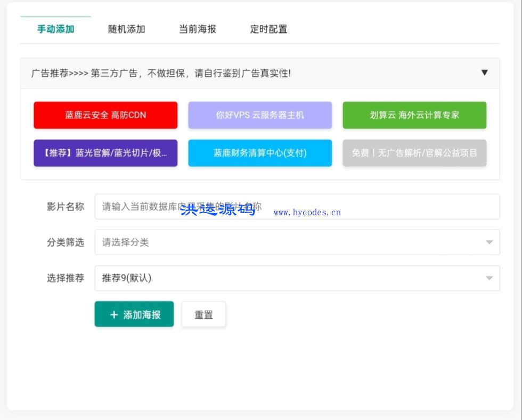Click the 选择推荐 label
Screen dimensions: 522x420
coord(65,278)
